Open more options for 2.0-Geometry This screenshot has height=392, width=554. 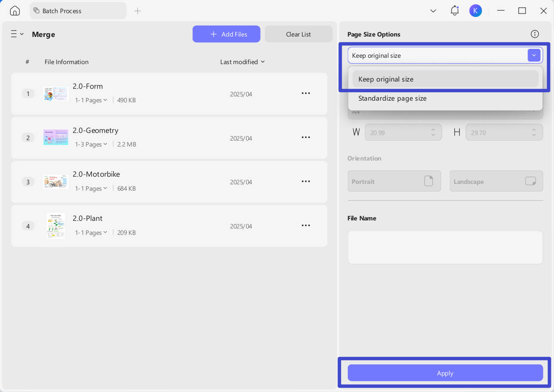point(306,138)
